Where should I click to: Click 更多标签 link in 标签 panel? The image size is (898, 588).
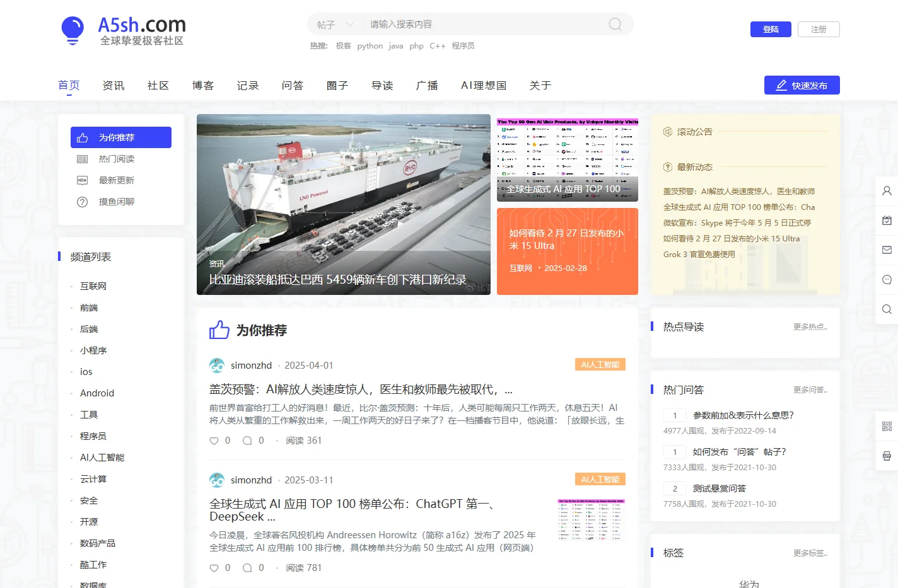tap(810, 553)
